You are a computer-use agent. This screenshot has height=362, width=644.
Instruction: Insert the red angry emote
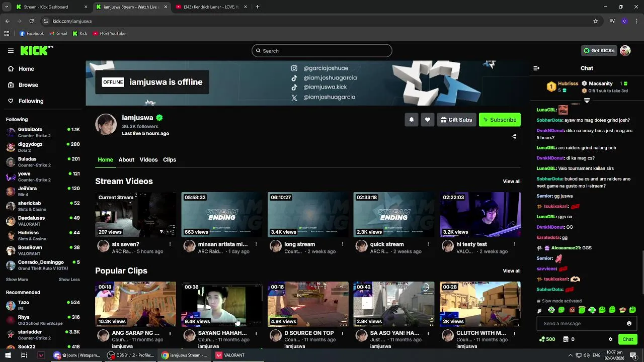pyautogui.click(x=572, y=310)
